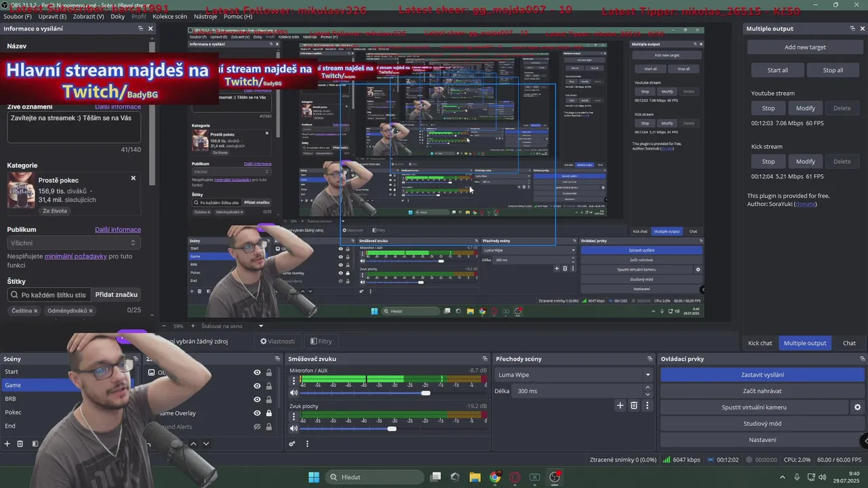Add a scene transition with plus icon
The width and height of the screenshot is (868, 488).
tap(620, 405)
